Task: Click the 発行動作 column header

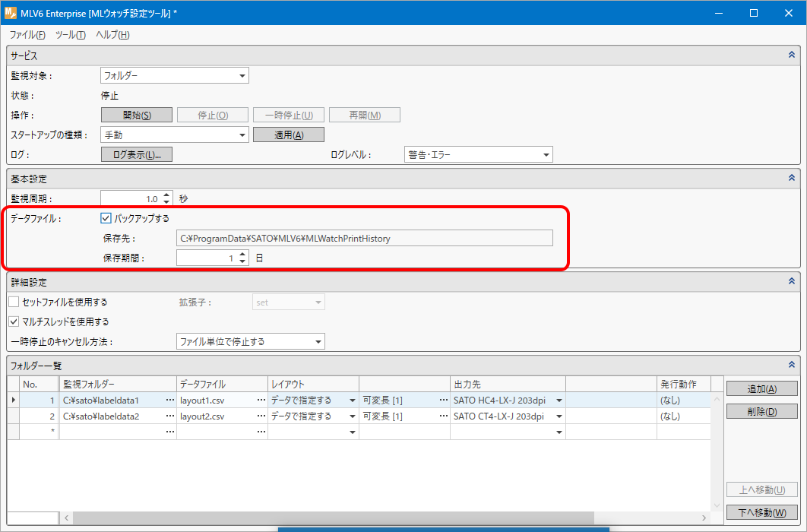Action: (683, 384)
